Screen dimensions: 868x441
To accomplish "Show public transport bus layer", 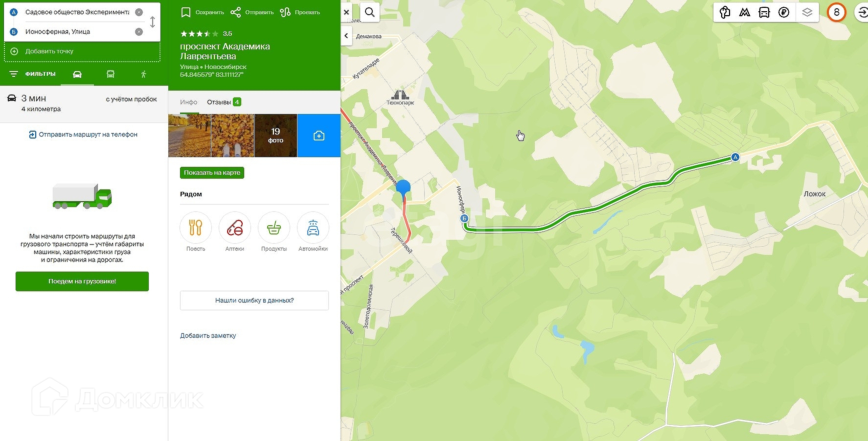I will point(764,12).
